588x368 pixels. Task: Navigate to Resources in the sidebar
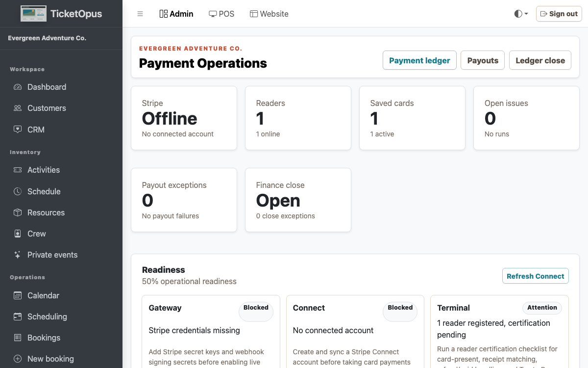tap(61, 212)
